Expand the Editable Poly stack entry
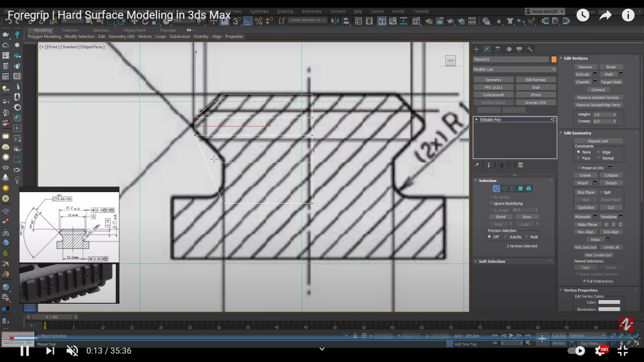 [x=476, y=120]
